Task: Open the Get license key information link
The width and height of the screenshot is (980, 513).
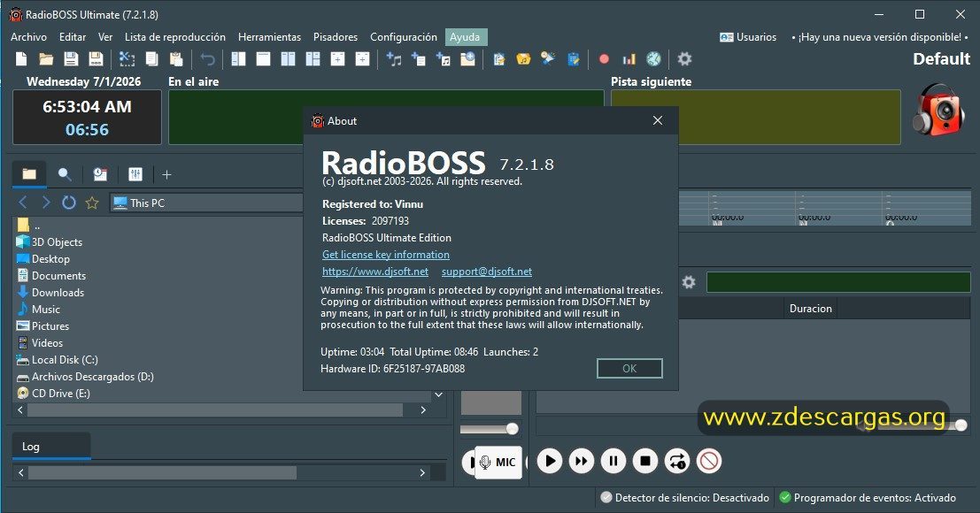Action: tap(386, 255)
